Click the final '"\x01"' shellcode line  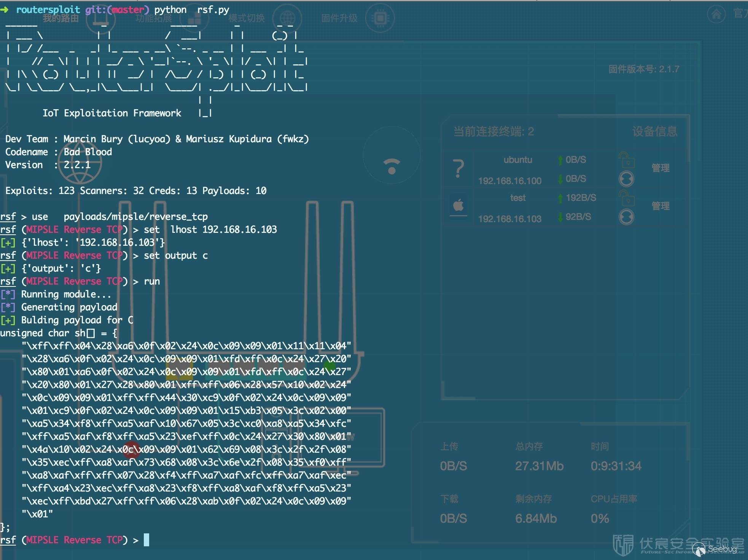37,514
